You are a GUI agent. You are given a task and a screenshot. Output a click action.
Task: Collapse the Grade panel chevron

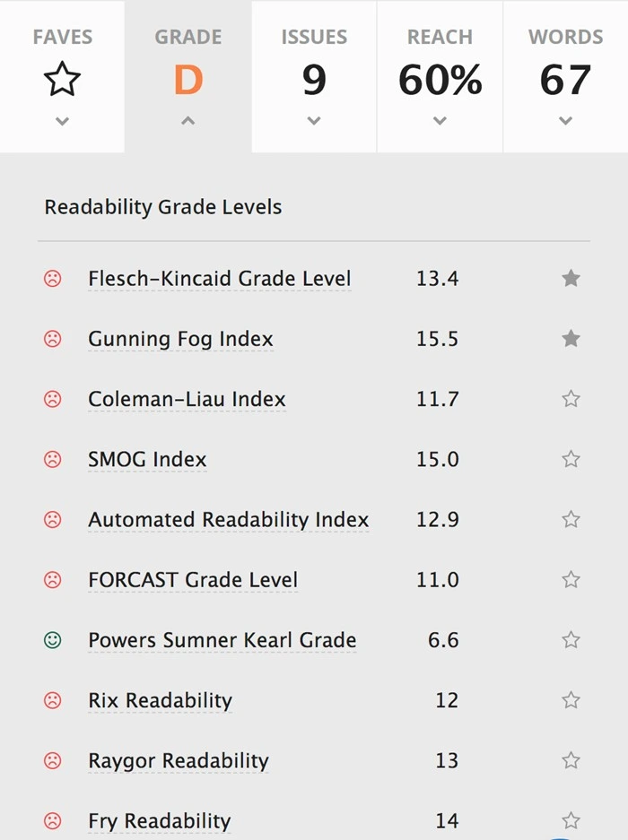click(188, 121)
